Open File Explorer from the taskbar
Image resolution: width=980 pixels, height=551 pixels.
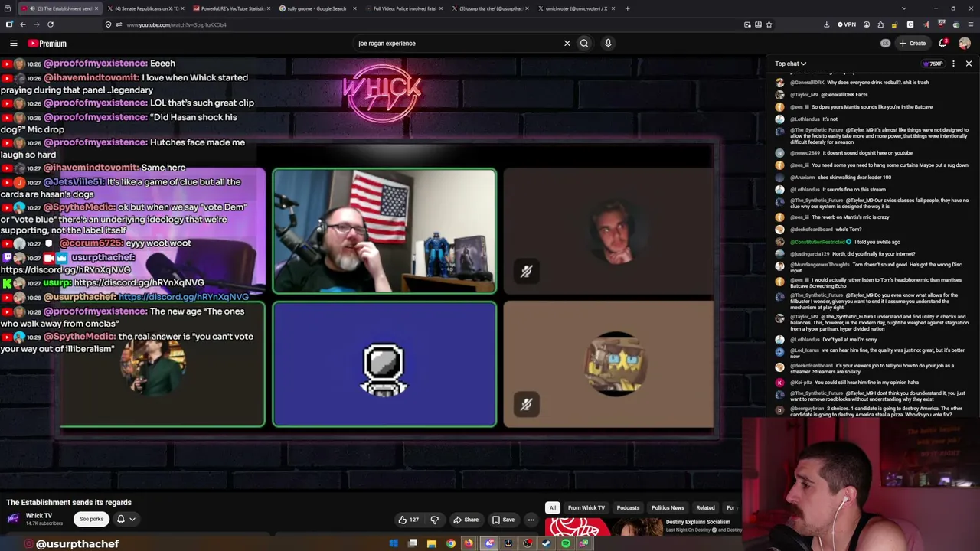pyautogui.click(x=432, y=543)
